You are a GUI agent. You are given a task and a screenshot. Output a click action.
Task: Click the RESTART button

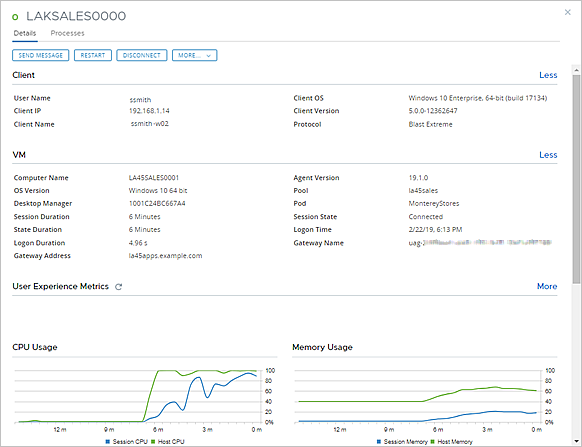pyautogui.click(x=93, y=55)
